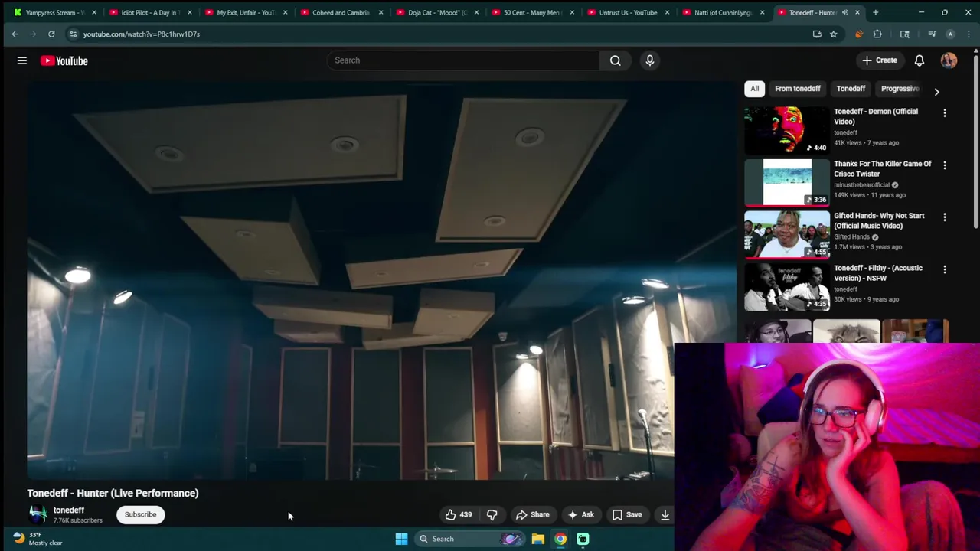Open the weather widget showing 33°F
This screenshot has width=980, height=551.
tap(37, 539)
